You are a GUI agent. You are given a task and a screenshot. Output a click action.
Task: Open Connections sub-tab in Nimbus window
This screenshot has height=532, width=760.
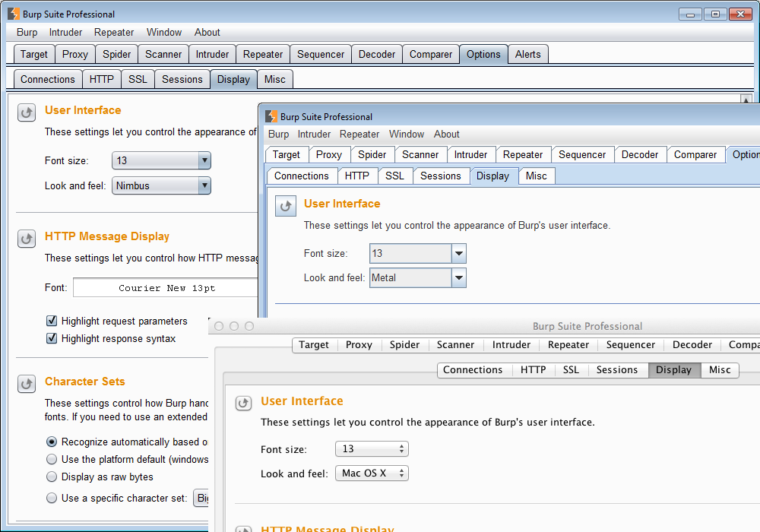click(47, 80)
